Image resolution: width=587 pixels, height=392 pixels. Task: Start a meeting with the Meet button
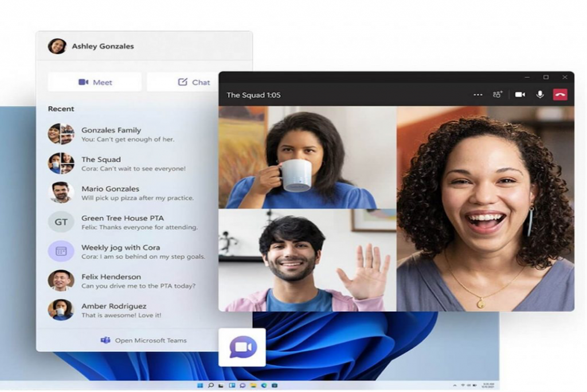coord(95,82)
